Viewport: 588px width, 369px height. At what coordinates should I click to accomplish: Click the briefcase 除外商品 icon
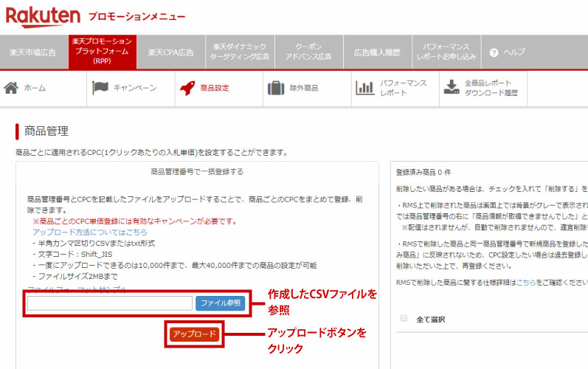[x=276, y=88]
